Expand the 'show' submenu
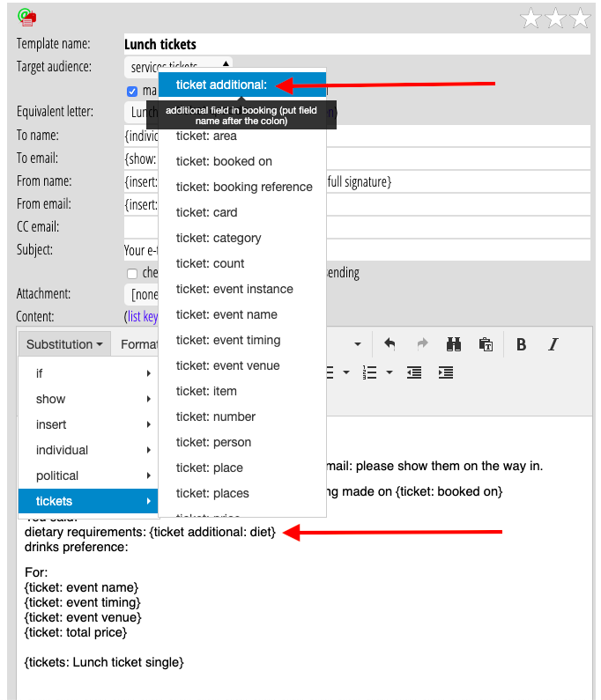 (x=88, y=399)
